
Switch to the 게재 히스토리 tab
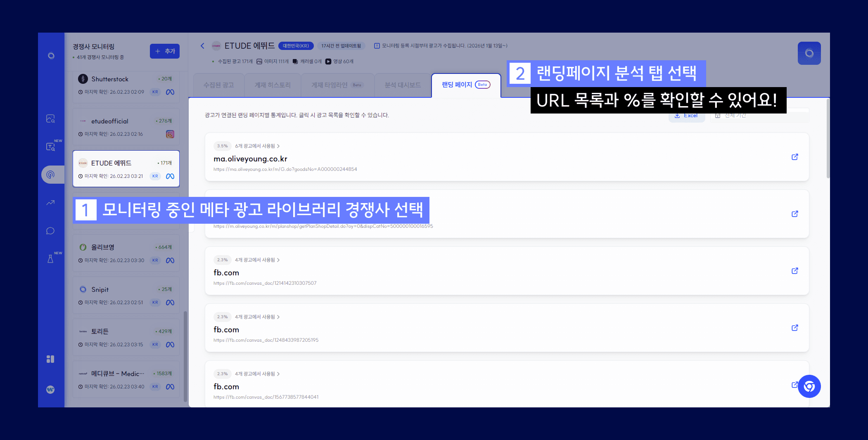coord(273,85)
